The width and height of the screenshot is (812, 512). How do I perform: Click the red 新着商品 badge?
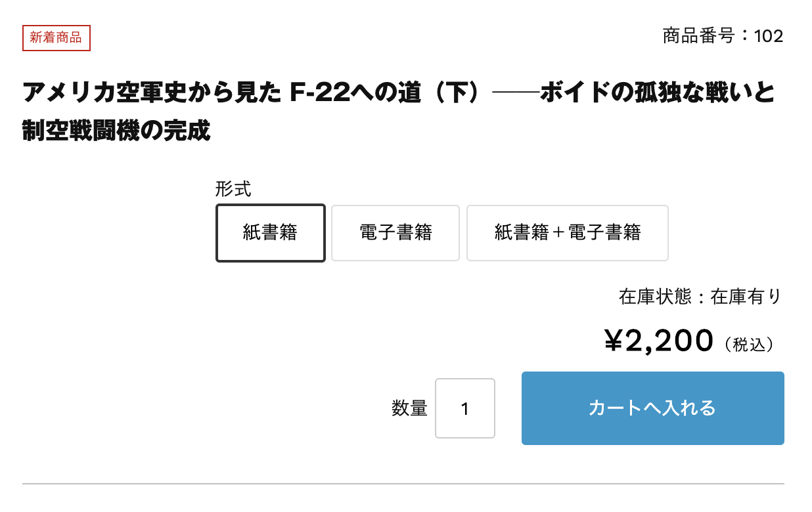(56, 38)
